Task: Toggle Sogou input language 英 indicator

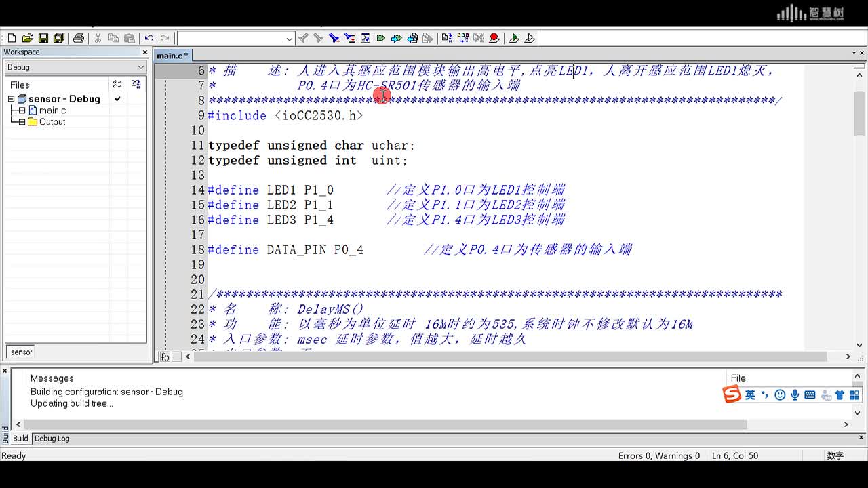Action: tap(750, 395)
